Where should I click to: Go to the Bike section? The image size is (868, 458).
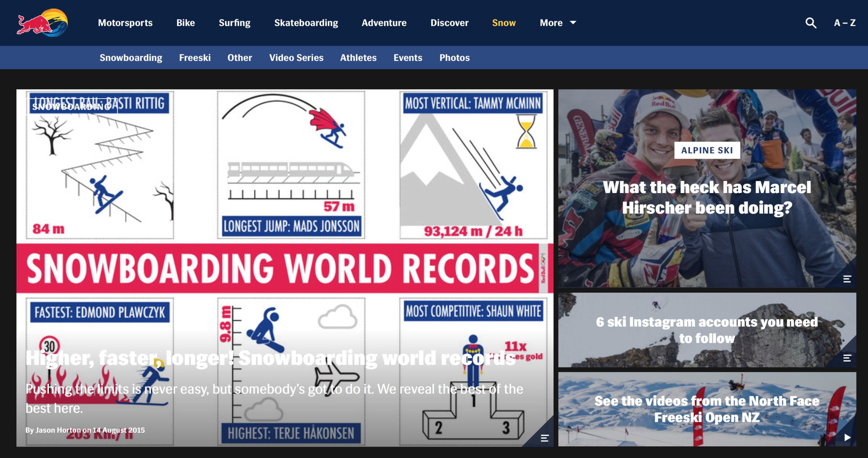point(185,23)
